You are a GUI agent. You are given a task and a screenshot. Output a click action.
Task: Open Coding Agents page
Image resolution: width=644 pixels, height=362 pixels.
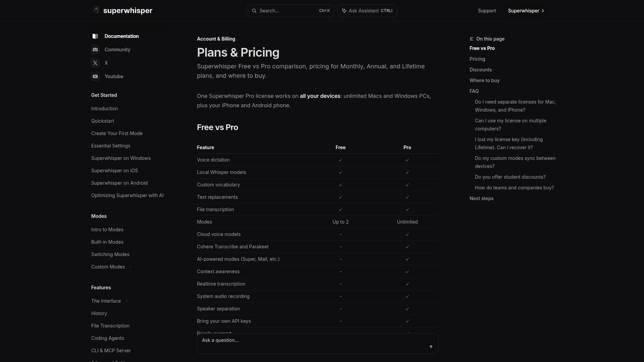click(107, 338)
